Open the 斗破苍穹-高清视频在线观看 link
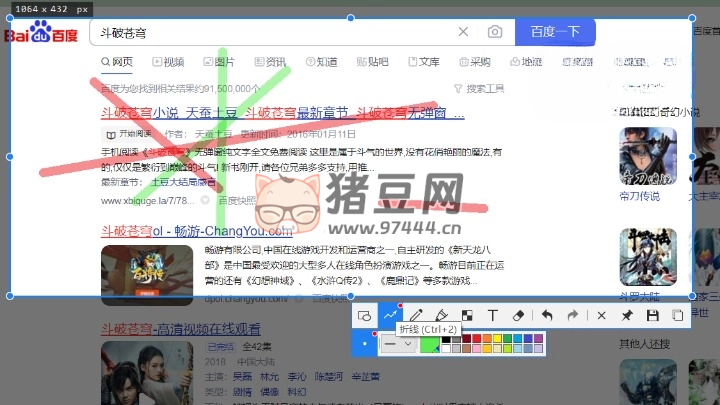Viewport: 720px width, 405px height. click(x=181, y=329)
